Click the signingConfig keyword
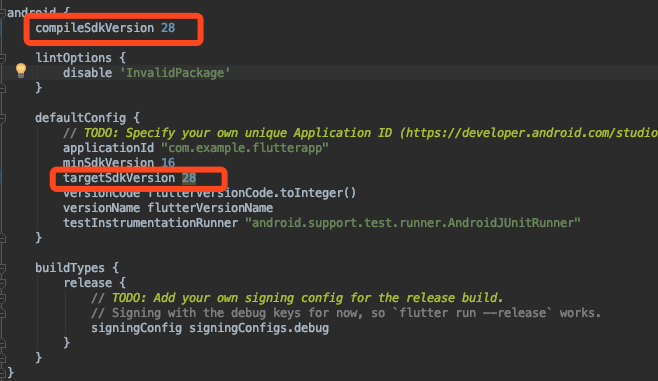 pyautogui.click(x=136, y=328)
